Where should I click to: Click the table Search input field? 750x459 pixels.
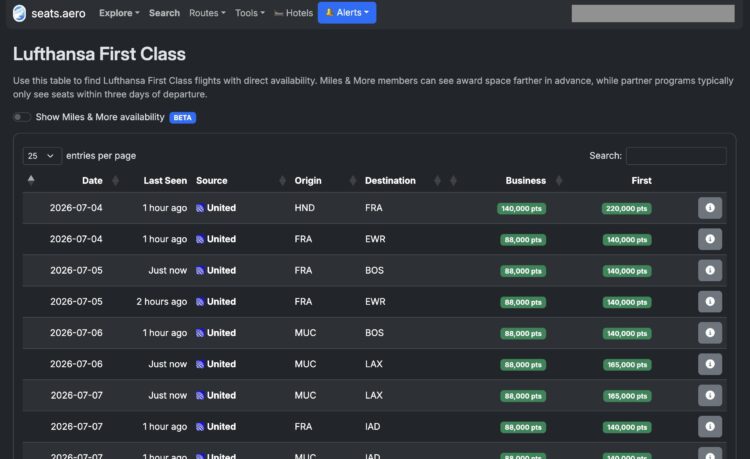point(676,156)
